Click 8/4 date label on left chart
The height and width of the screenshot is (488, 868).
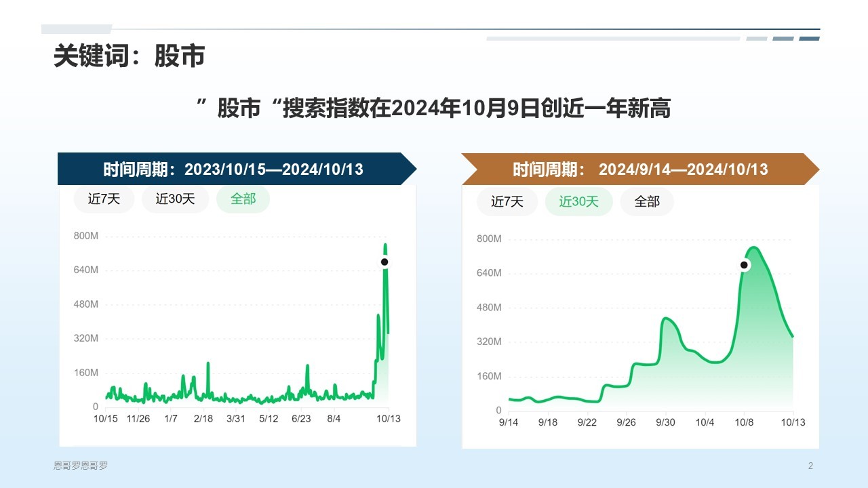point(334,419)
